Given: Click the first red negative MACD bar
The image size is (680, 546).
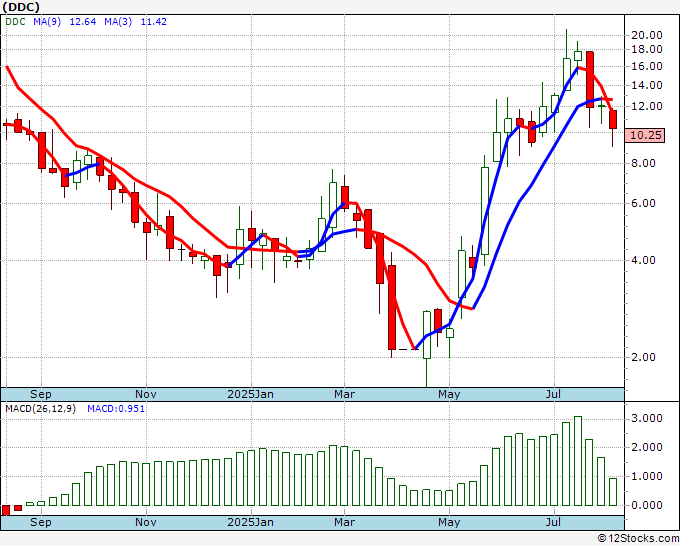Looking at the screenshot, I should (x=6, y=510).
